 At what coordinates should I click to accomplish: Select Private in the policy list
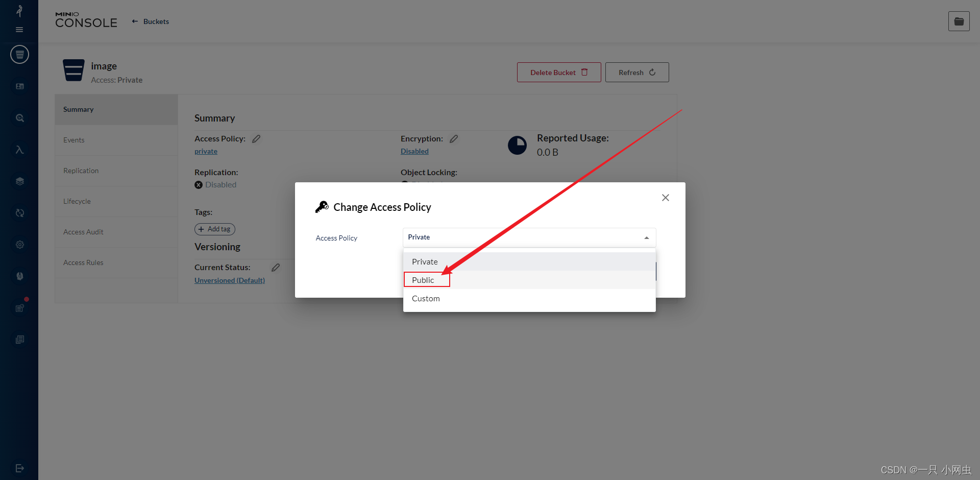tap(529, 261)
